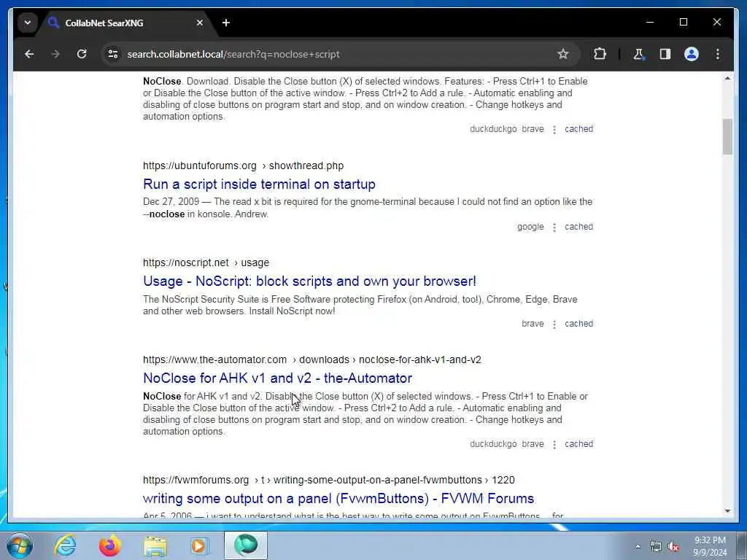This screenshot has height=560, width=747.
Task: Click scrollbar down arrow
Action: pyautogui.click(x=727, y=511)
